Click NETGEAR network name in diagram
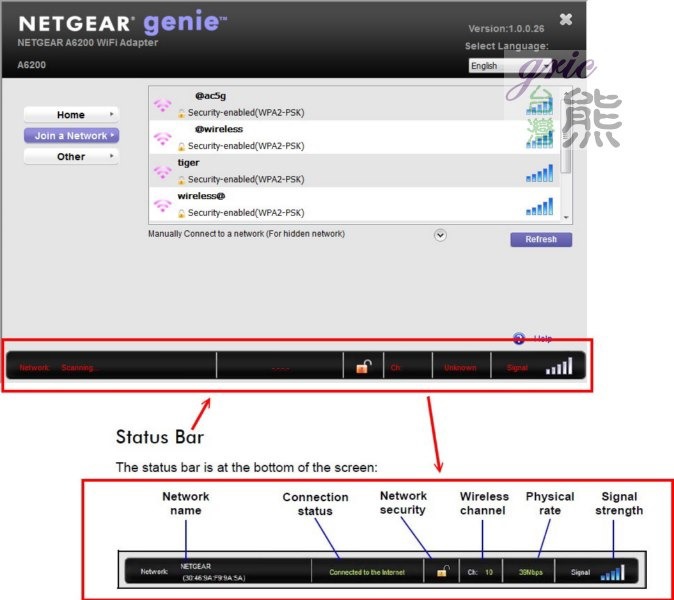 (196, 566)
